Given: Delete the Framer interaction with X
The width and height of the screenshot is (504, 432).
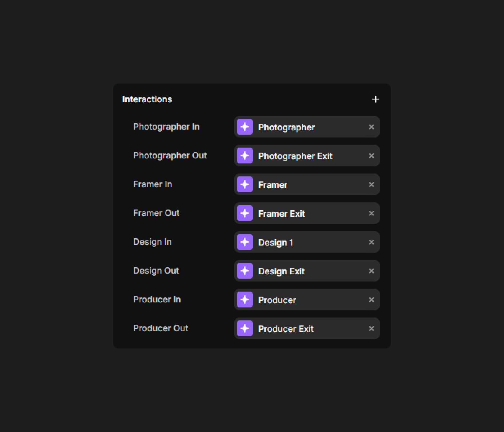Looking at the screenshot, I should [x=372, y=184].
